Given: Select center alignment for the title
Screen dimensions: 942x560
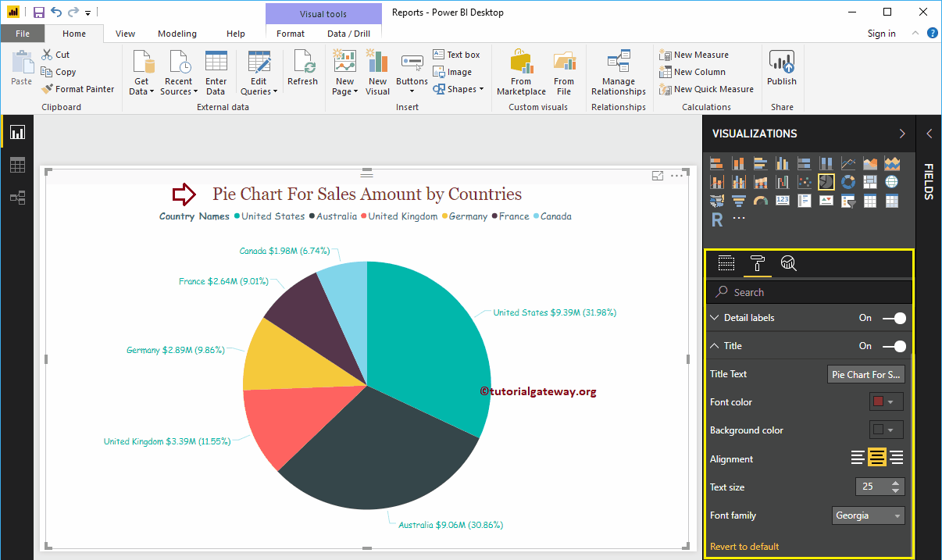Looking at the screenshot, I should (x=876, y=458).
